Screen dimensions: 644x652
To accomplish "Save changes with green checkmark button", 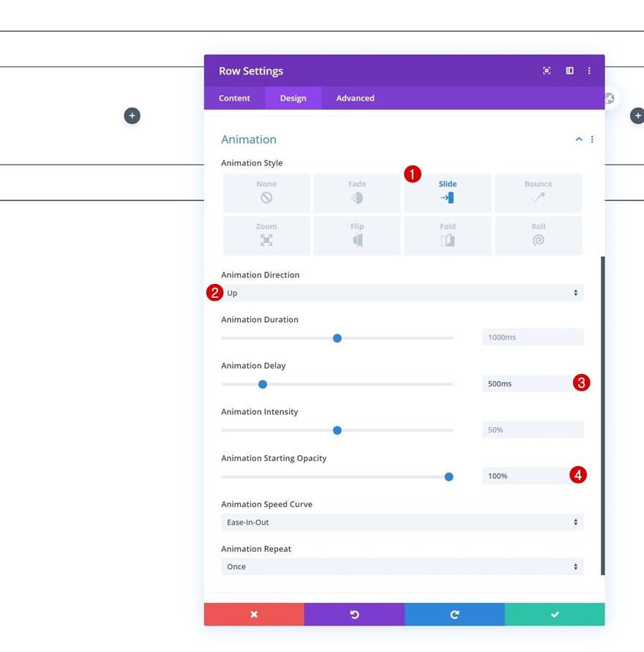I will 555,614.
